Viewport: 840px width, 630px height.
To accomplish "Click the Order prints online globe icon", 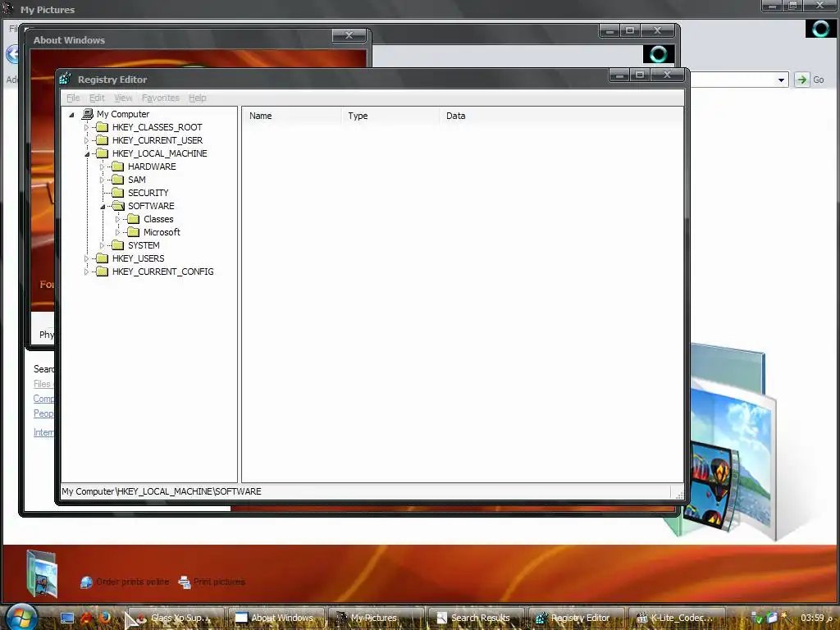I will pos(86,582).
